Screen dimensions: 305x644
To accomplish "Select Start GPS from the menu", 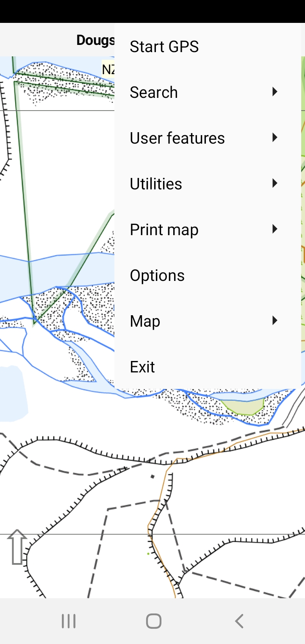I will (x=164, y=46).
